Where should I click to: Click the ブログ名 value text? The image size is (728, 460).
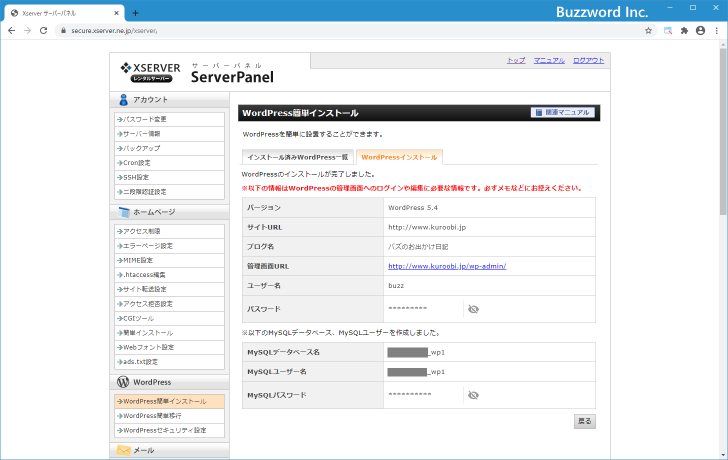418,247
